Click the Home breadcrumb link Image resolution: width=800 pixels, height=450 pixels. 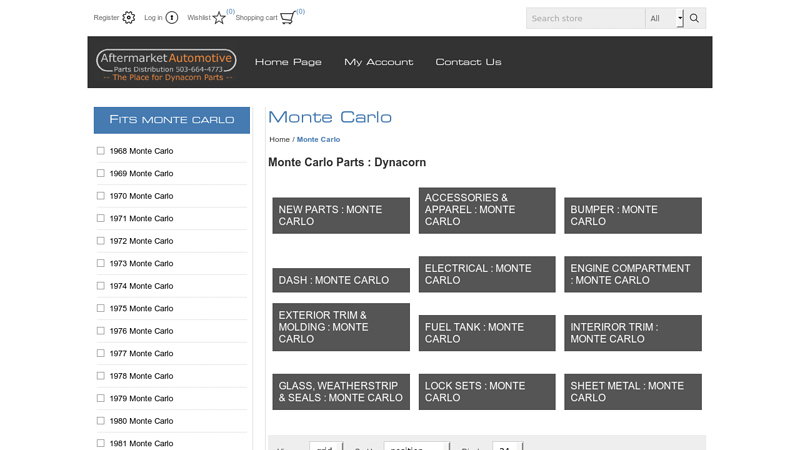[x=280, y=139]
